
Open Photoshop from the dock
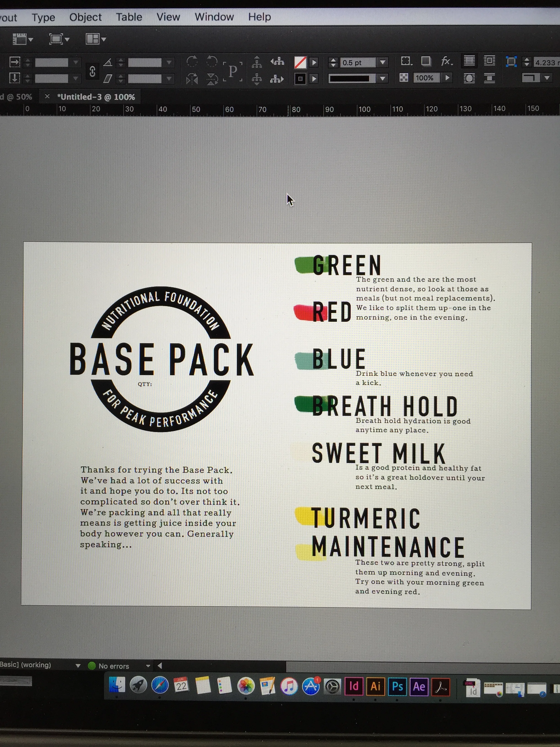pos(397,686)
